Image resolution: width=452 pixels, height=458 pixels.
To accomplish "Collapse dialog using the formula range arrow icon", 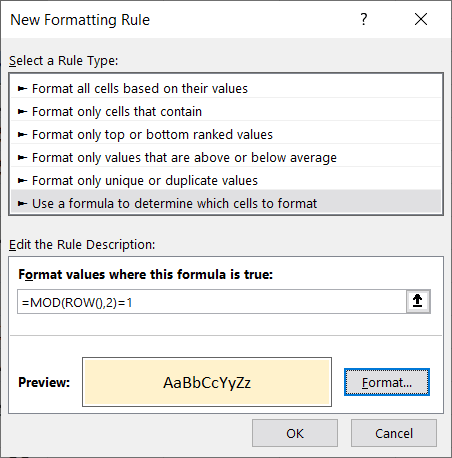I will 418,301.
